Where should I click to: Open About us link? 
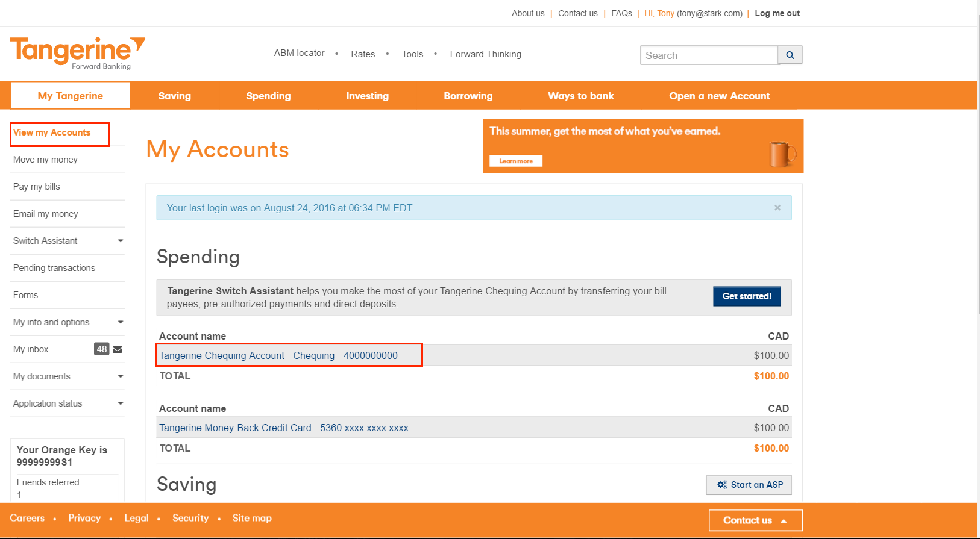coord(528,13)
